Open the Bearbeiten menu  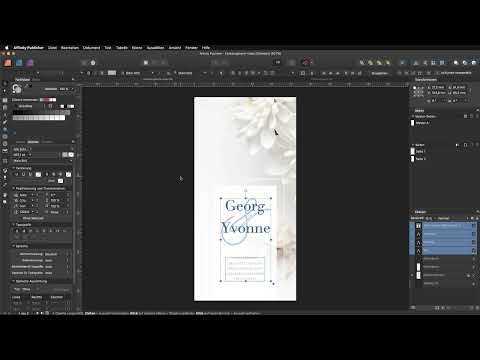coord(70,48)
